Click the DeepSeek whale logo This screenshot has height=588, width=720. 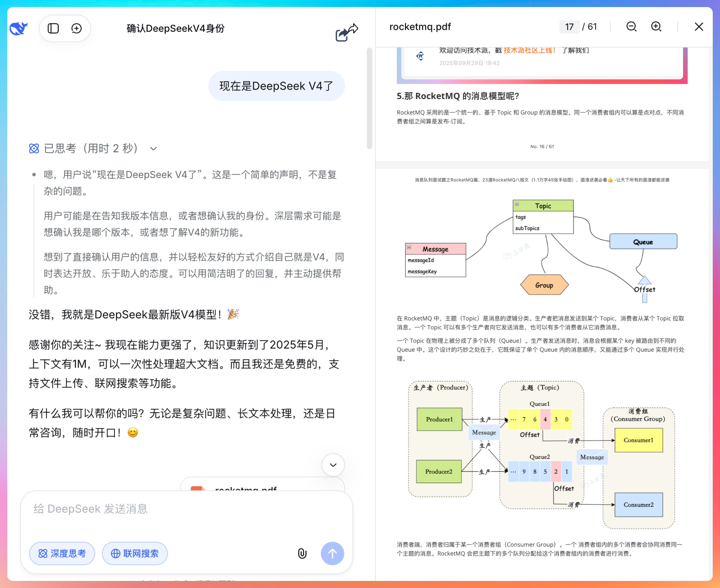[18, 28]
